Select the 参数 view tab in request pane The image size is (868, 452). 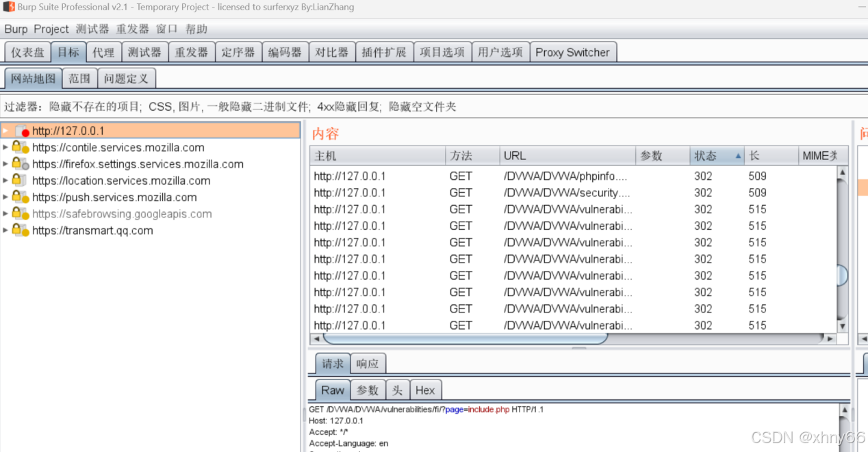click(368, 390)
